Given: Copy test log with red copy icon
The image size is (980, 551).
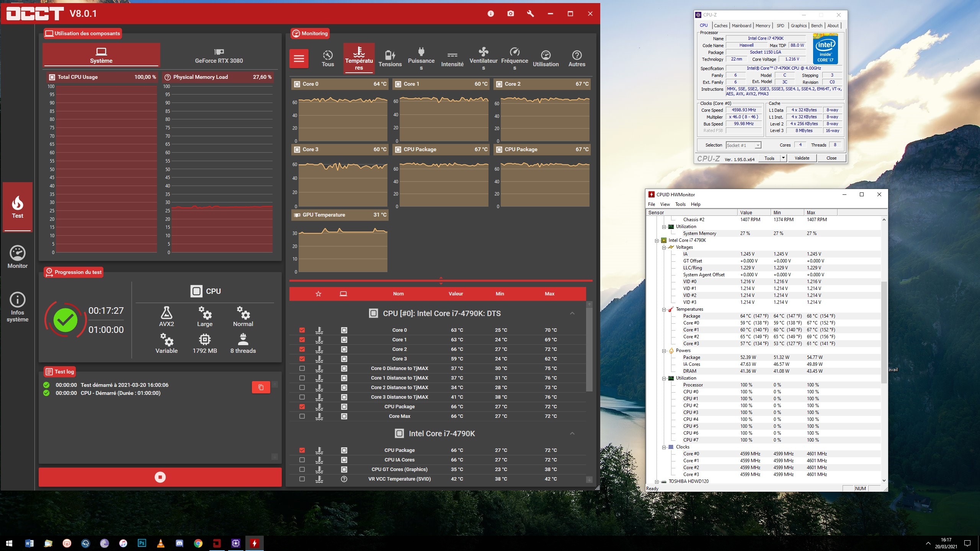Looking at the screenshot, I should [261, 387].
